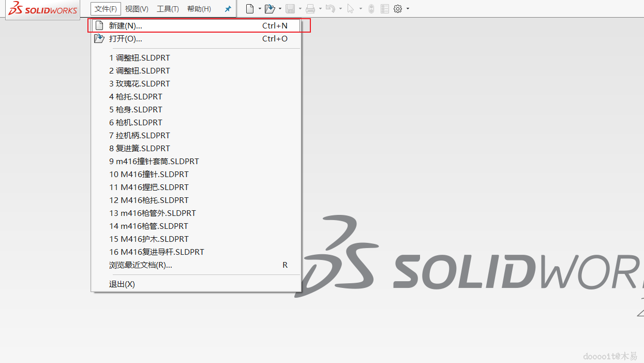The width and height of the screenshot is (644, 363).
Task: Open recent file 16 M416复进导杆.SLDPRT
Action: point(196,252)
